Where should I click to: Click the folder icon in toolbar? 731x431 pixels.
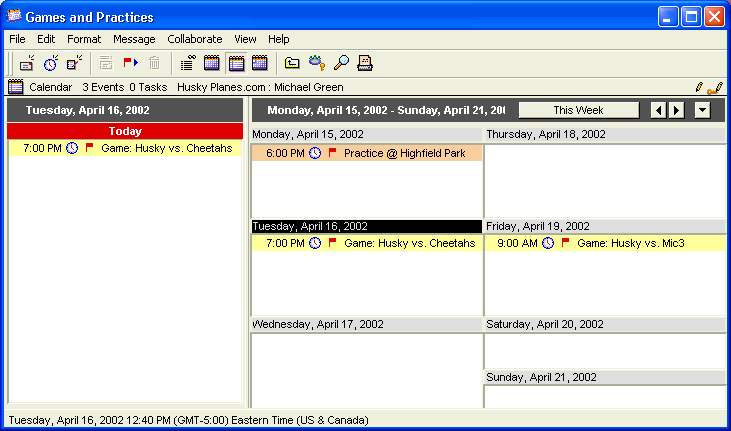coord(292,63)
